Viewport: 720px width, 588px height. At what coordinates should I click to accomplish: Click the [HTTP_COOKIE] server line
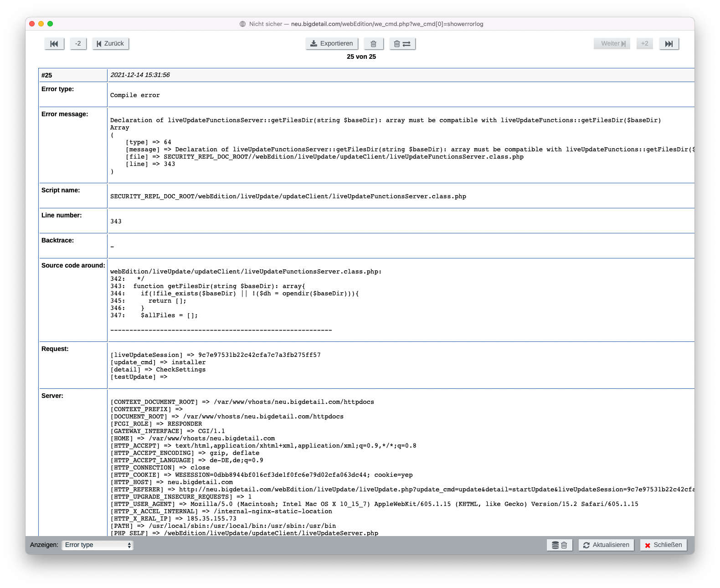[262, 475]
